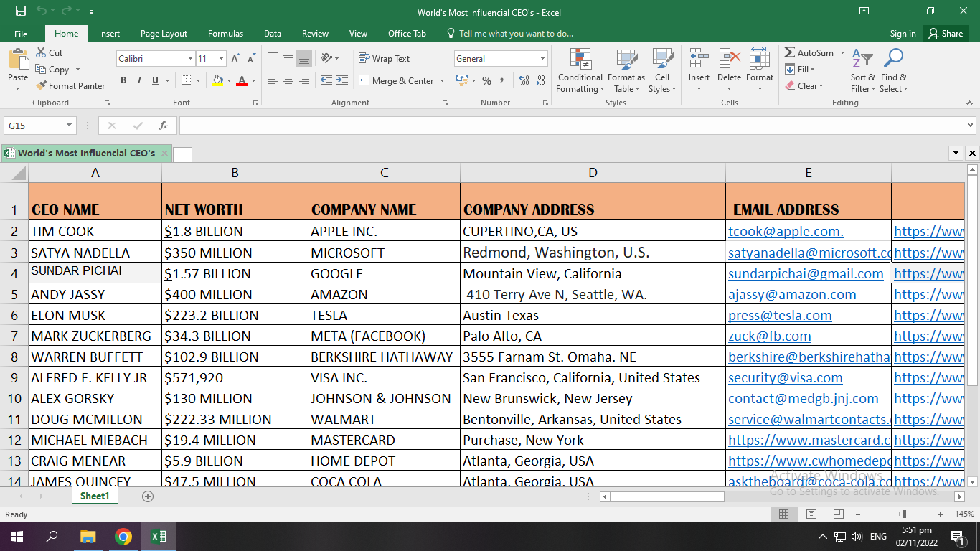
Task: Toggle bold formatting
Action: (123, 81)
